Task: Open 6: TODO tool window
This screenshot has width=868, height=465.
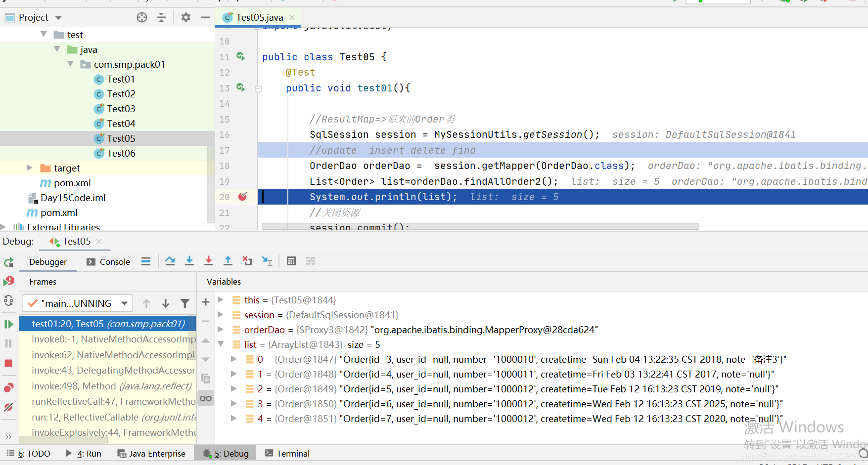Action: 28,454
